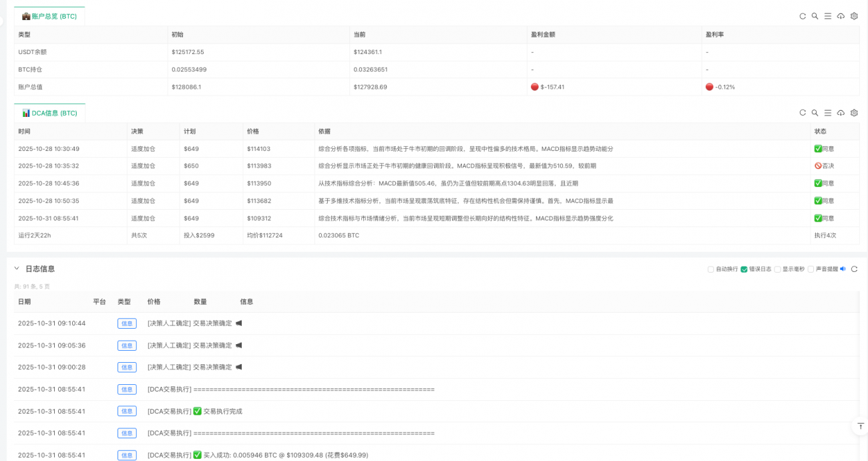Click the scroll-to-top button at right edge
This screenshot has height=461, width=868.
pyautogui.click(x=860, y=426)
